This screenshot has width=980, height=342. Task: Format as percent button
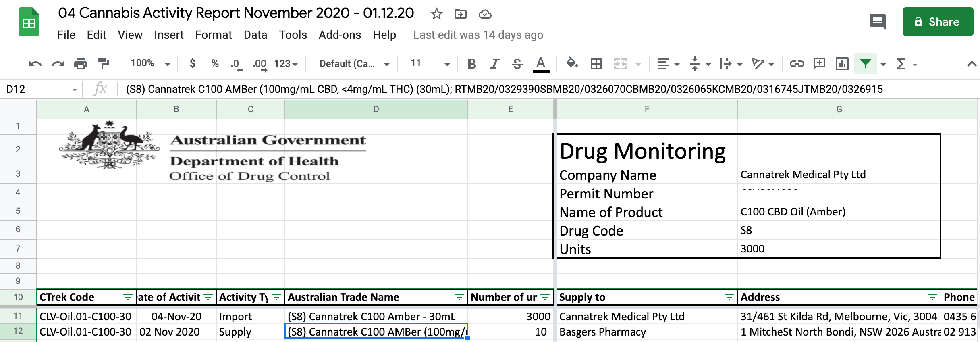(x=215, y=63)
